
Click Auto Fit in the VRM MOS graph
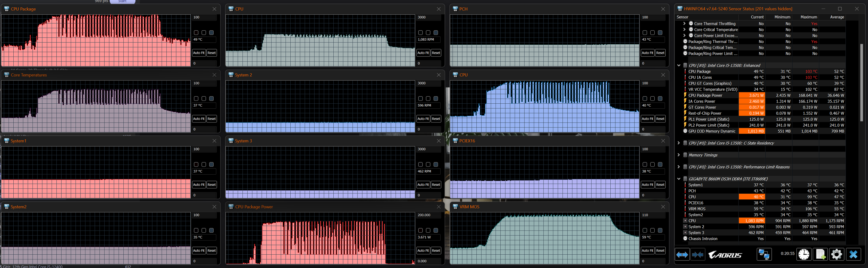click(x=648, y=251)
